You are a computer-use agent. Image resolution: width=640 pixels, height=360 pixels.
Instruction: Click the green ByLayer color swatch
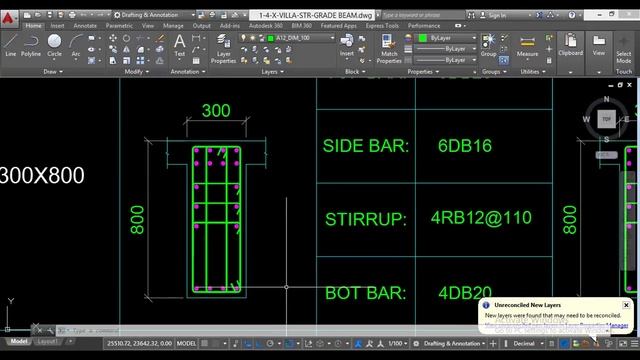[423, 38]
